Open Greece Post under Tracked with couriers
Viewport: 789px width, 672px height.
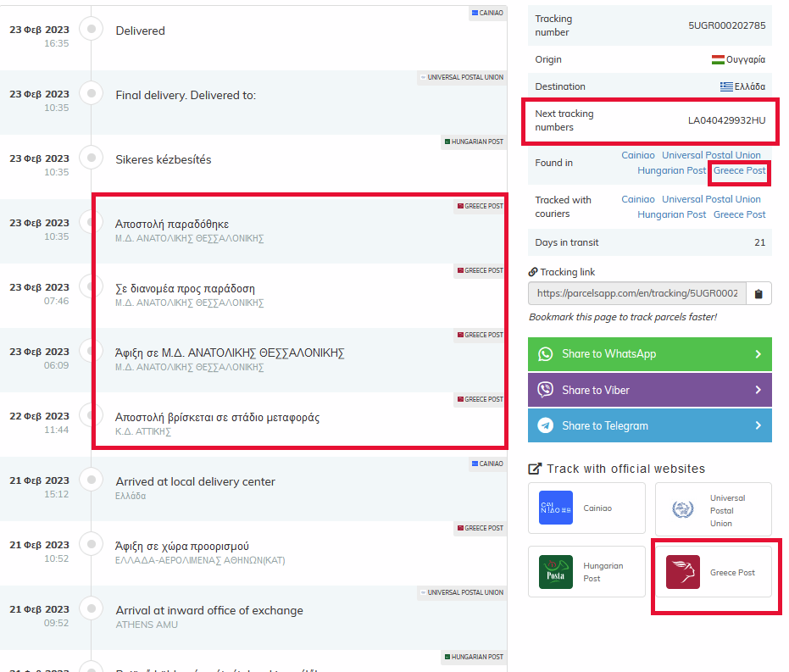739,214
